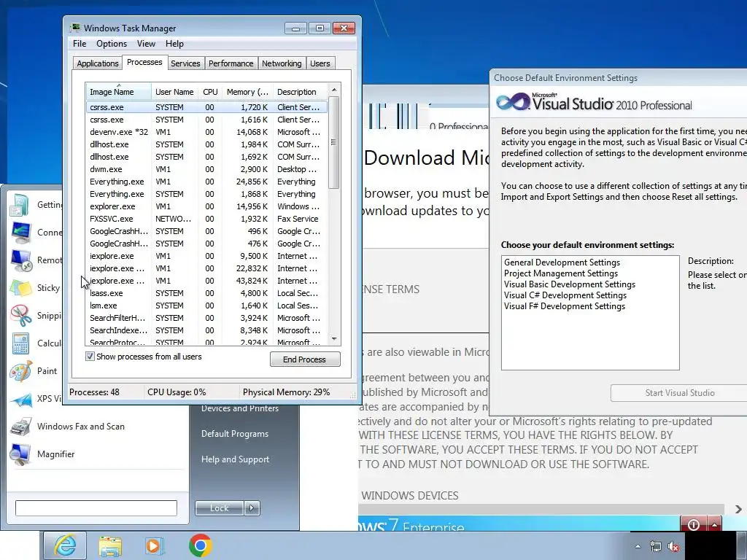Click the Start Visual Studio button
The height and width of the screenshot is (560, 747).
pos(679,393)
